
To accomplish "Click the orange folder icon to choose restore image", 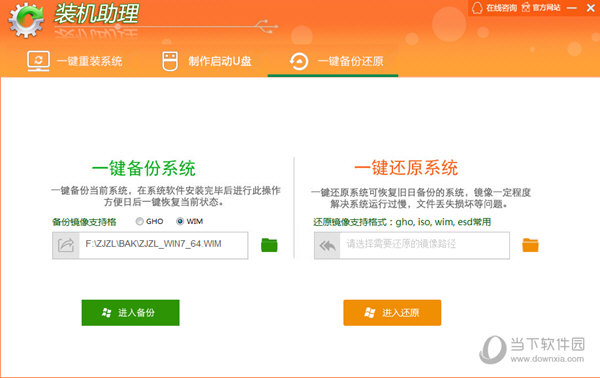I will (530, 245).
